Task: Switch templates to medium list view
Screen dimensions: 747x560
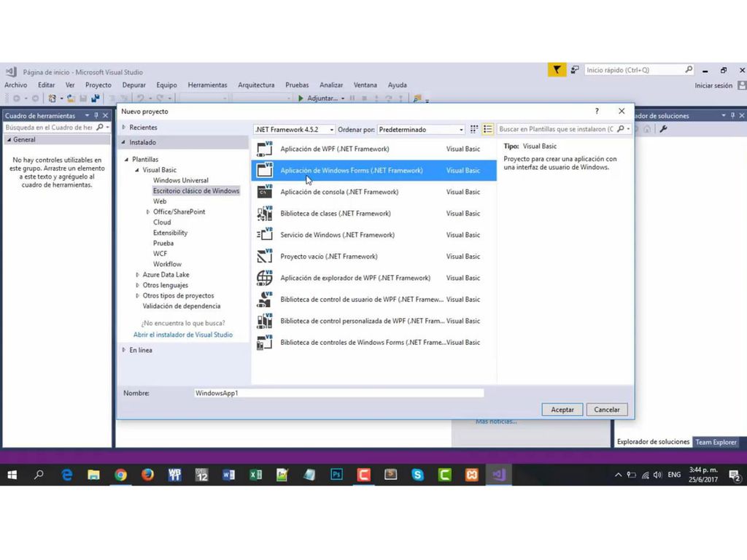Action: [487, 129]
